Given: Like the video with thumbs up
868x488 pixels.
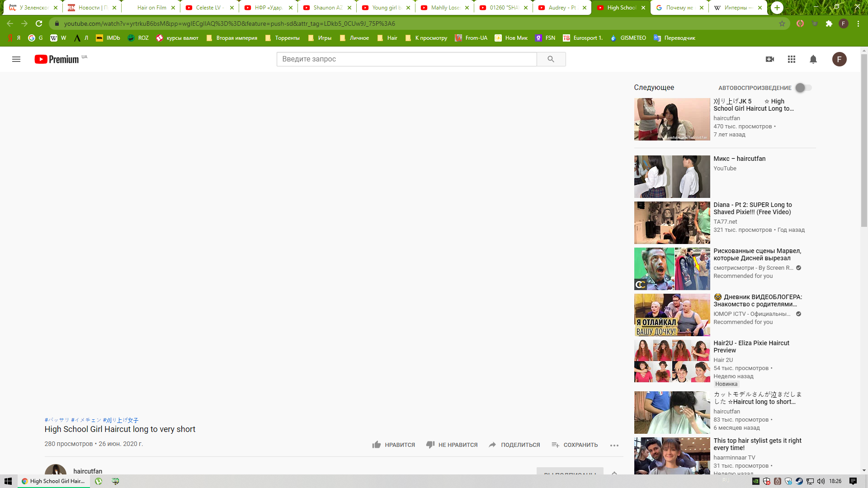Looking at the screenshot, I should pyautogui.click(x=377, y=445).
